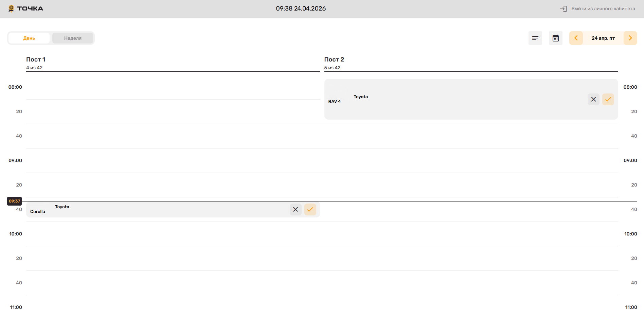Image resolution: width=644 pixels, height=316 pixels.
Task: Click the Точка logo
Action: click(x=26, y=8)
